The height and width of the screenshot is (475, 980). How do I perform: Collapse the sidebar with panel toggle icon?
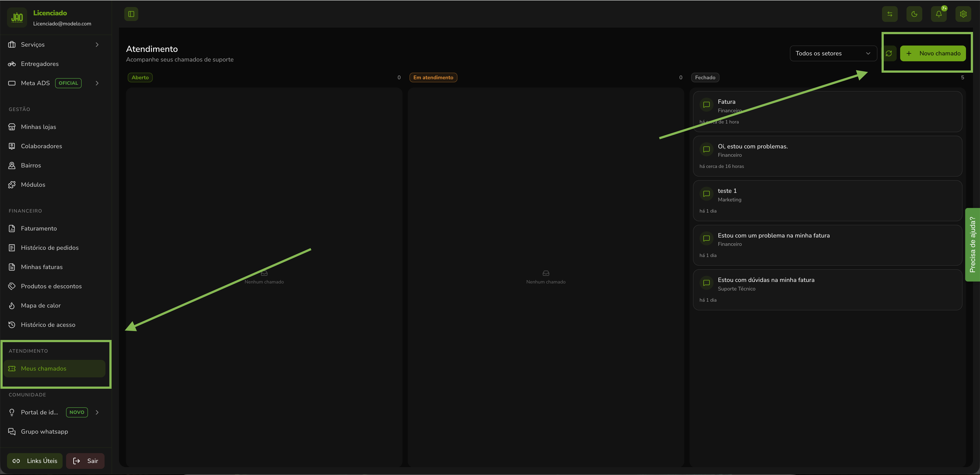point(131,14)
